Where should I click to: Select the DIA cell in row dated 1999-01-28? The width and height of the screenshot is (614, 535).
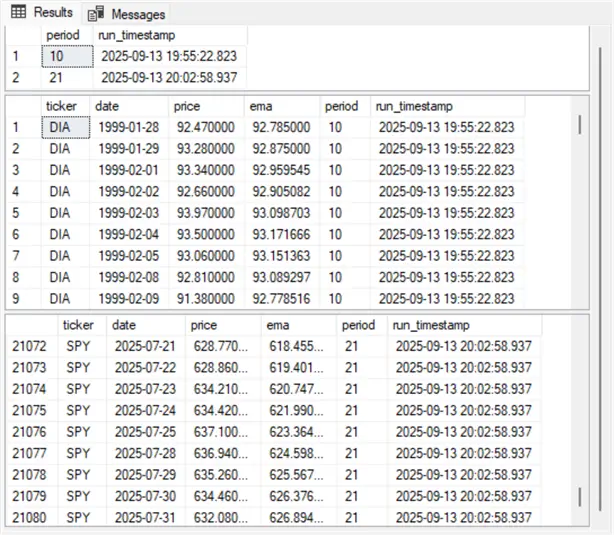(x=66, y=127)
